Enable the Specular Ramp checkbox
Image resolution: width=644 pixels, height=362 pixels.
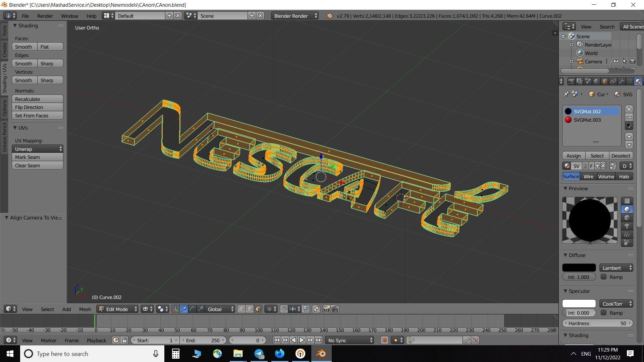pyautogui.click(x=604, y=313)
